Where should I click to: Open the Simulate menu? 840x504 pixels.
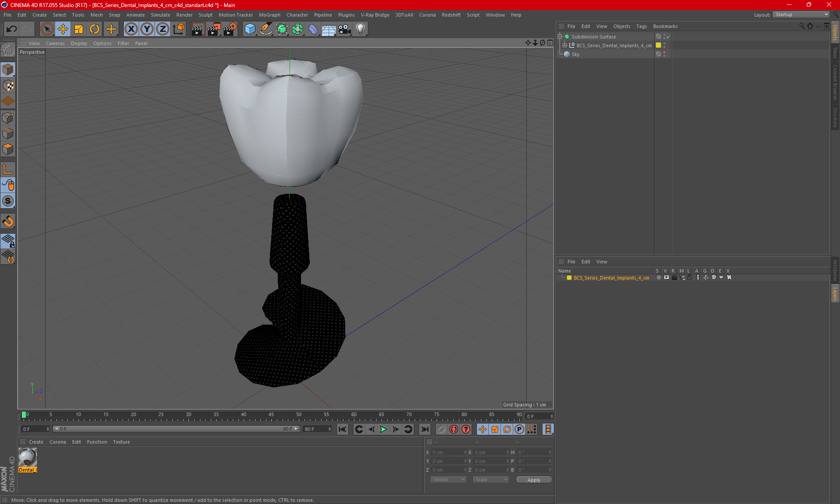click(161, 15)
